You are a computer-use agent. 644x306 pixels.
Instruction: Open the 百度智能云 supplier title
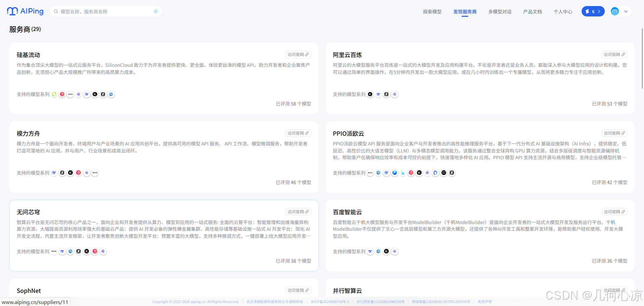coord(347,212)
